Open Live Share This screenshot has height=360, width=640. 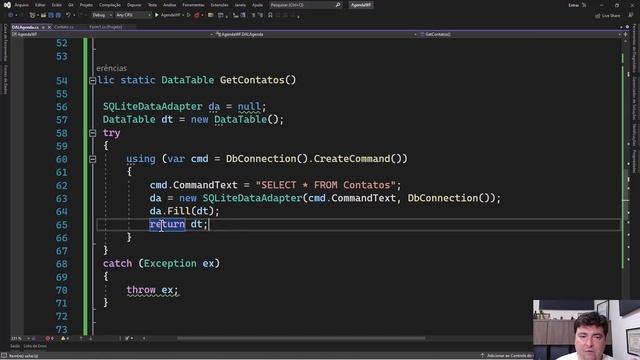click(608, 16)
